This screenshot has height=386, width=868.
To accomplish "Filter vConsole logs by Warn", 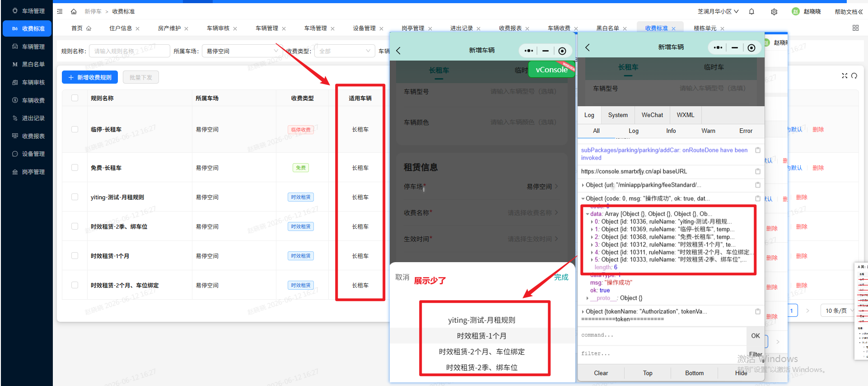I will [708, 131].
